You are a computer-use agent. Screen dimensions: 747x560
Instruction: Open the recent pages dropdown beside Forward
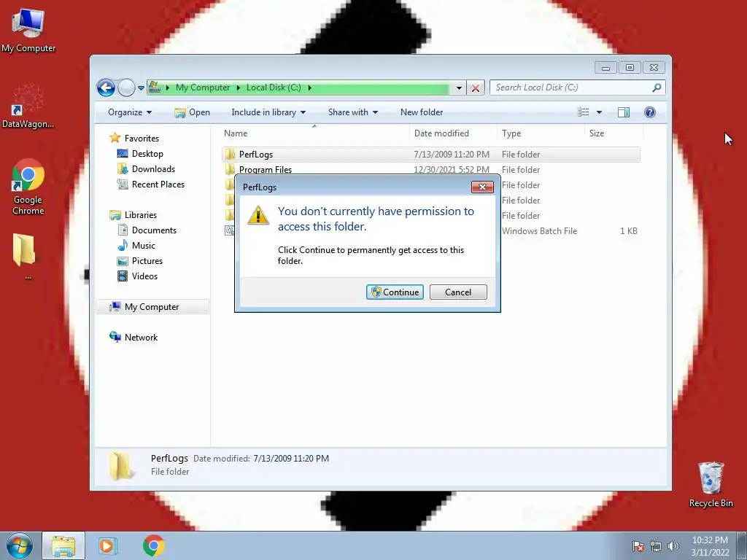[x=141, y=87]
